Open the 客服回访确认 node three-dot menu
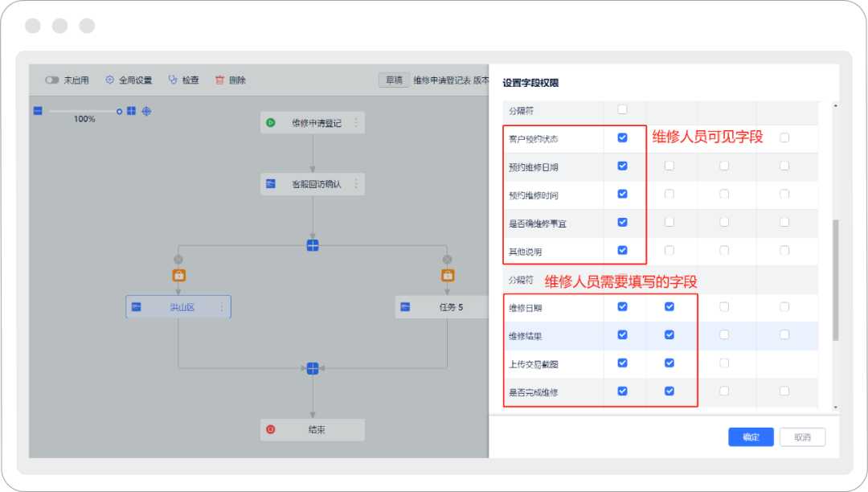 pyautogui.click(x=356, y=184)
